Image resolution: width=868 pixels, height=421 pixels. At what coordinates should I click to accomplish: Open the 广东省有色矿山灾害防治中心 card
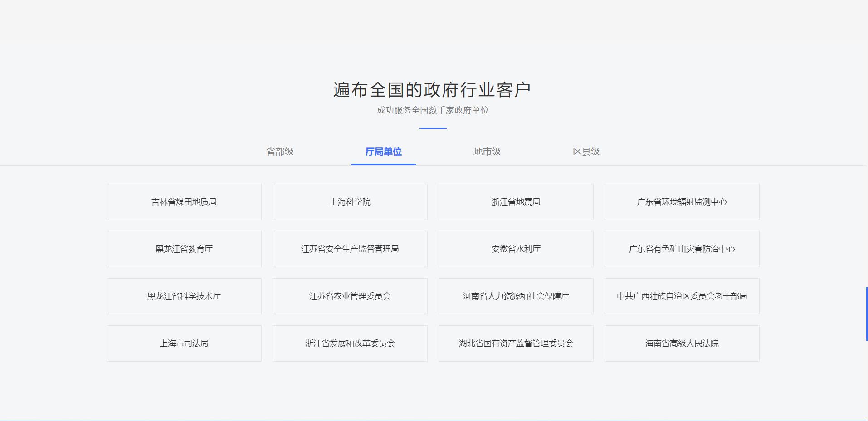point(682,249)
